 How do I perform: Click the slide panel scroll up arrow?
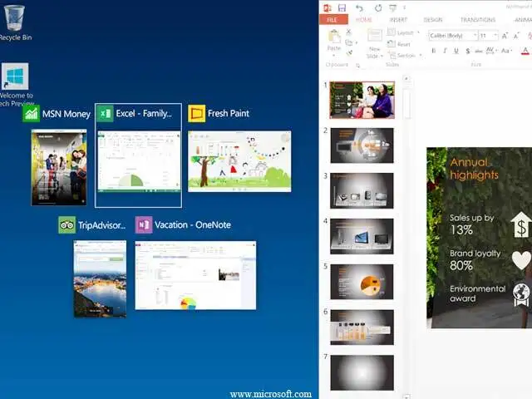point(406,79)
